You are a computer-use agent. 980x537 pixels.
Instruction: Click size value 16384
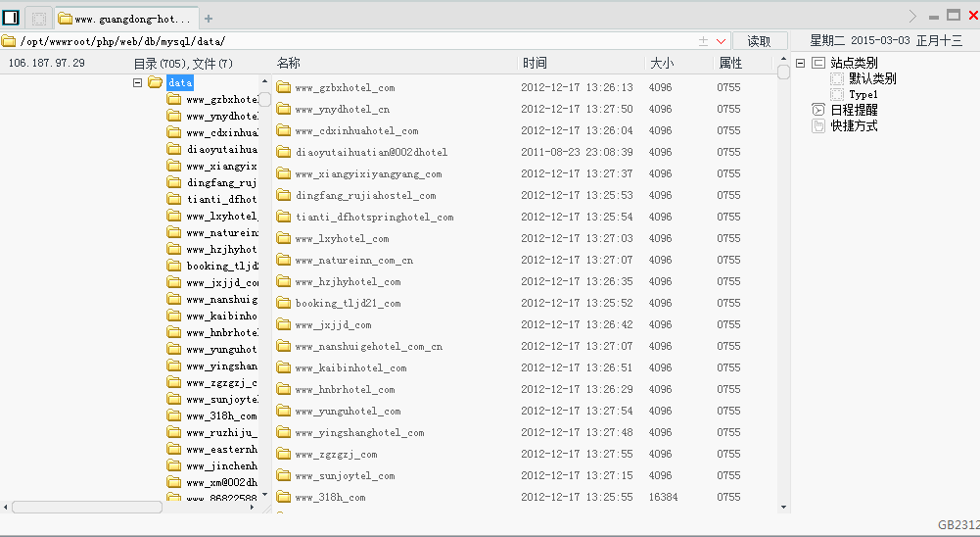coord(663,497)
